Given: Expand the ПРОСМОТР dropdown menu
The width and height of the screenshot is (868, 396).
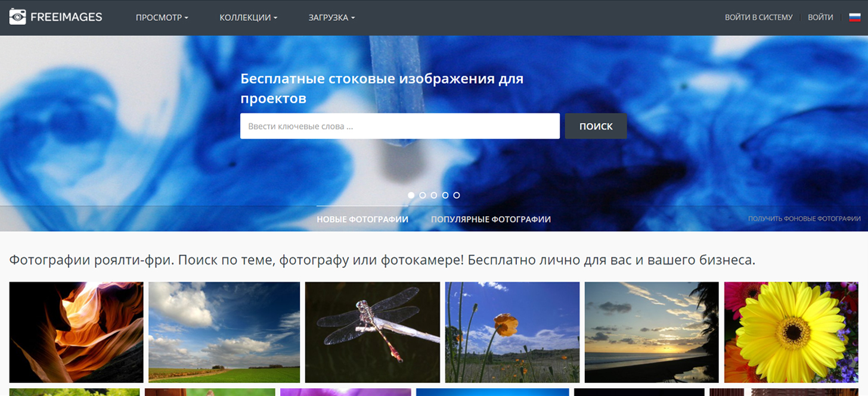Looking at the screenshot, I should pos(162,18).
